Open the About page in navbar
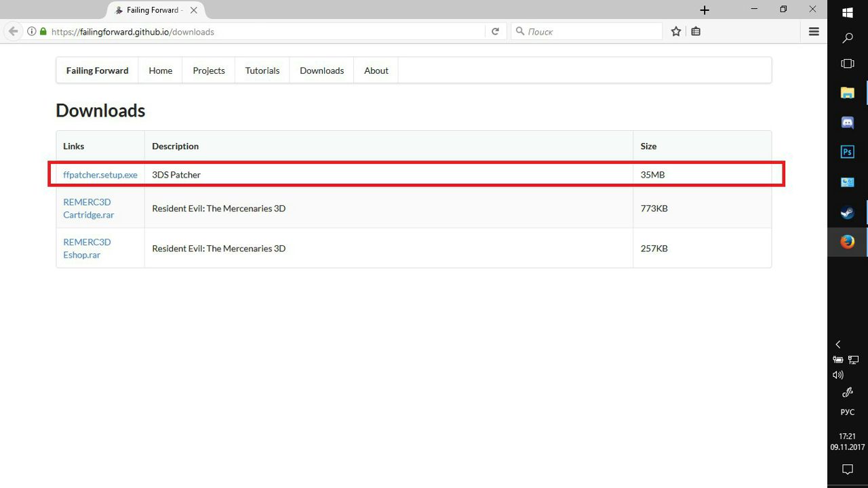The width and height of the screenshot is (868, 488). click(376, 70)
